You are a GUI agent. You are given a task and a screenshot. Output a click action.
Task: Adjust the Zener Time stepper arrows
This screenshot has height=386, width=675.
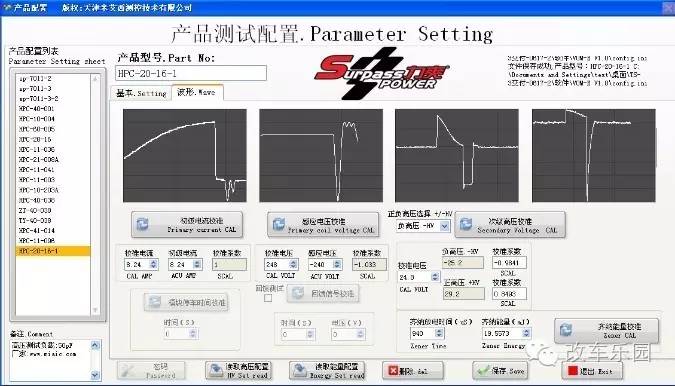(x=439, y=333)
